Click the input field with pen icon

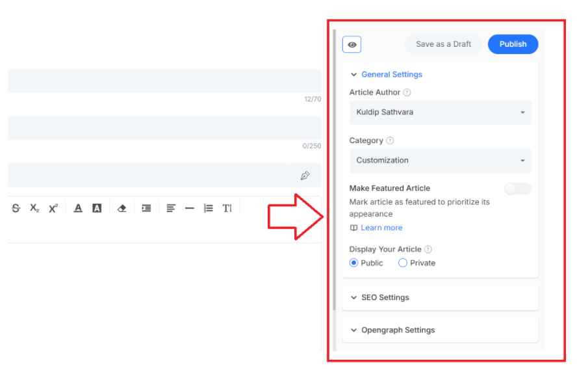tap(164, 176)
